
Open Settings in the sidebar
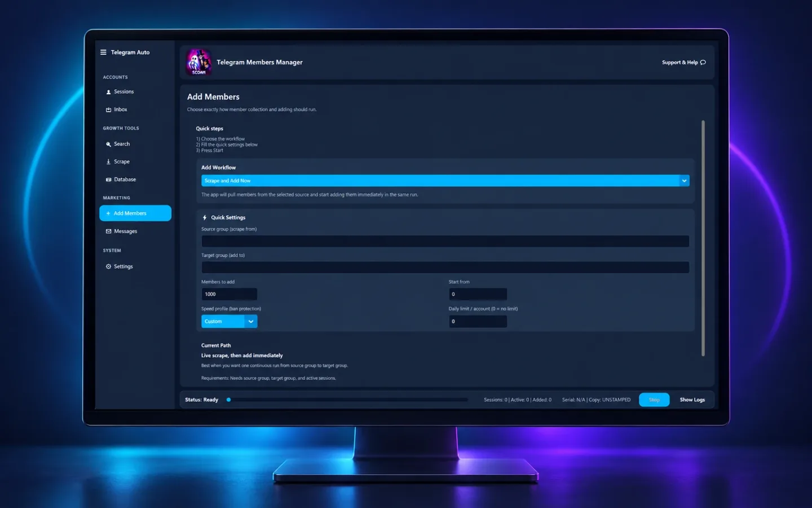tap(123, 266)
